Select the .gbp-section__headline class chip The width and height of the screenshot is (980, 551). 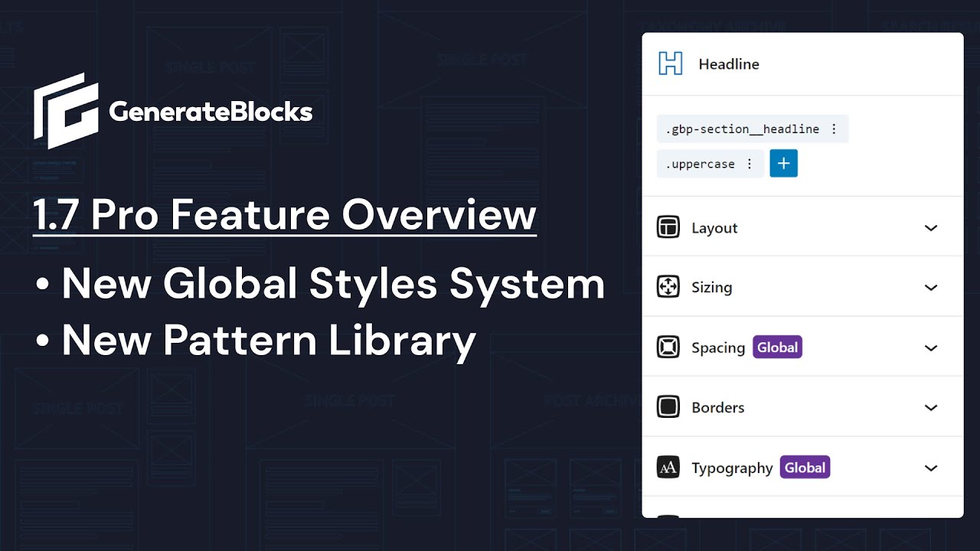tap(753, 129)
